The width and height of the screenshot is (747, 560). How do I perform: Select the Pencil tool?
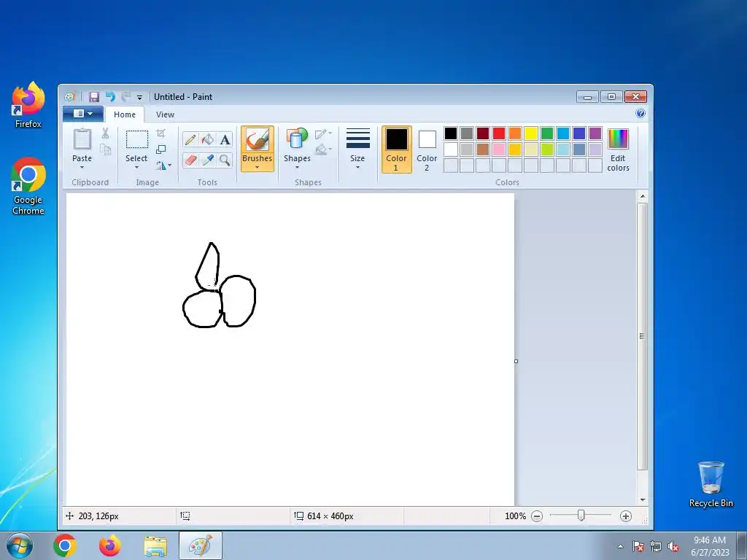[190, 139]
